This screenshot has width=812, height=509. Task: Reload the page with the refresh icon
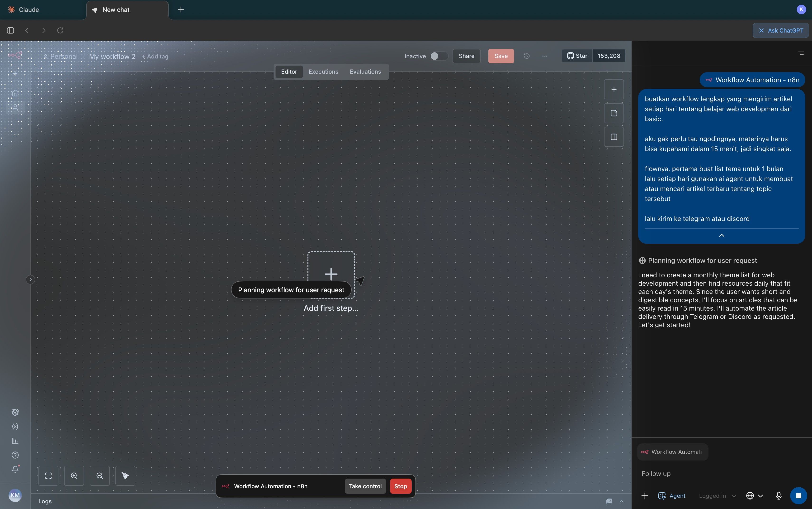pos(60,30)
